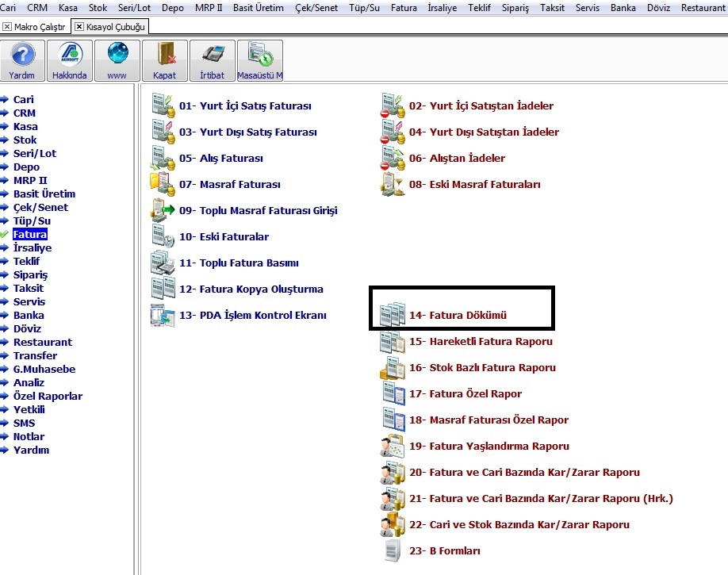The height and width of the screenshot is (575, 728).
Task: Open 12- Fatura Kopya Oluşturma link
Action: pyautogui.click(x=251, y=289)
